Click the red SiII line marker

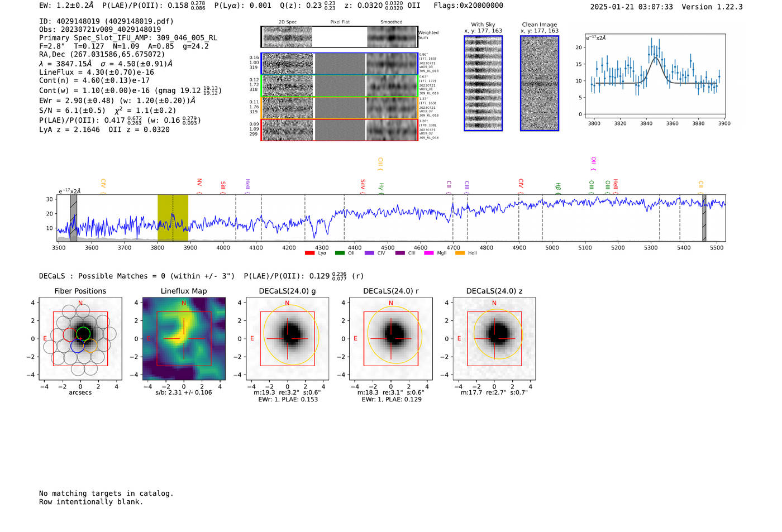(x=223, y=187)
